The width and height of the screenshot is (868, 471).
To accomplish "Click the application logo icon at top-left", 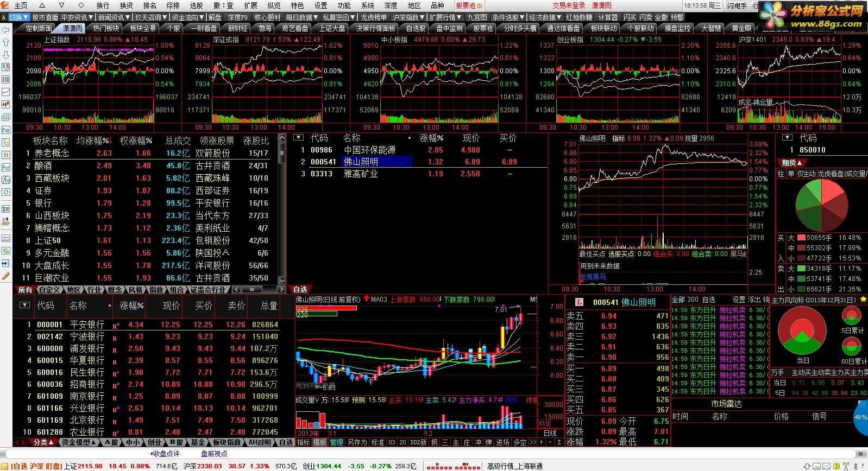I will pos(5,5).
